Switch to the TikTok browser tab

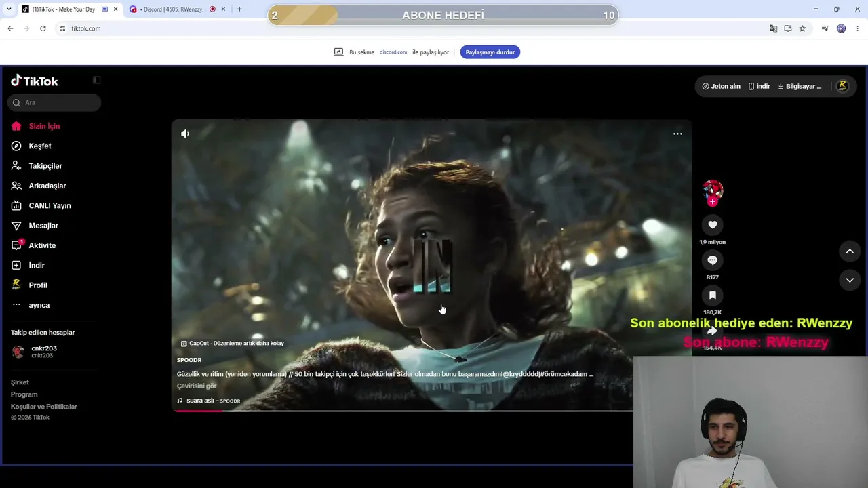tap(70, 9)
